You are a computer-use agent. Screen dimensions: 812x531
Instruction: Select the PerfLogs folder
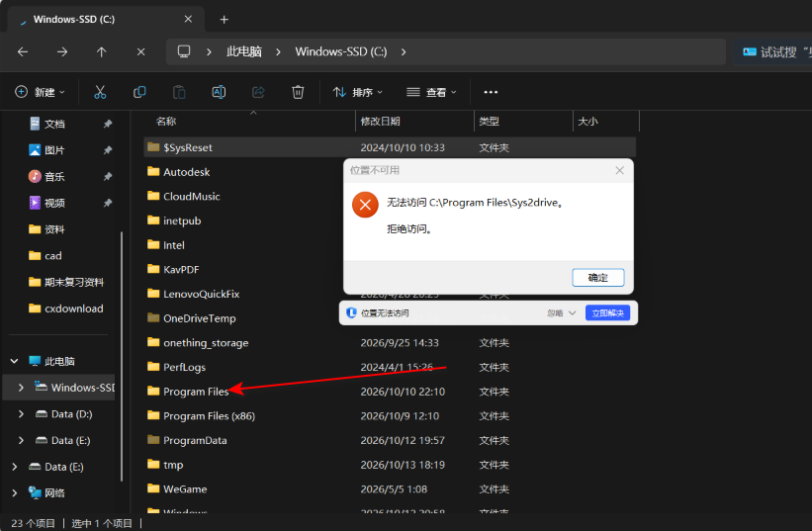[x=184, y=367]
